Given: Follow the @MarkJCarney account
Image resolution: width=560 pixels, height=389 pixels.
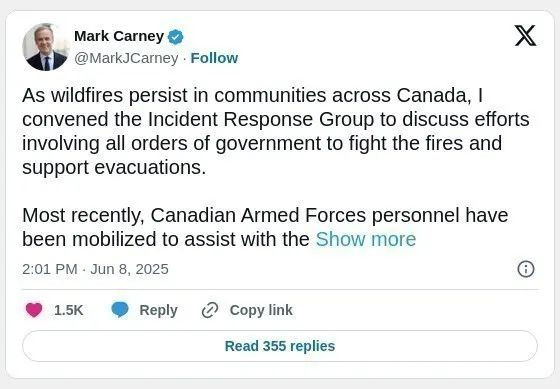Looking at the screenshot, I should [x=214, y=58].
